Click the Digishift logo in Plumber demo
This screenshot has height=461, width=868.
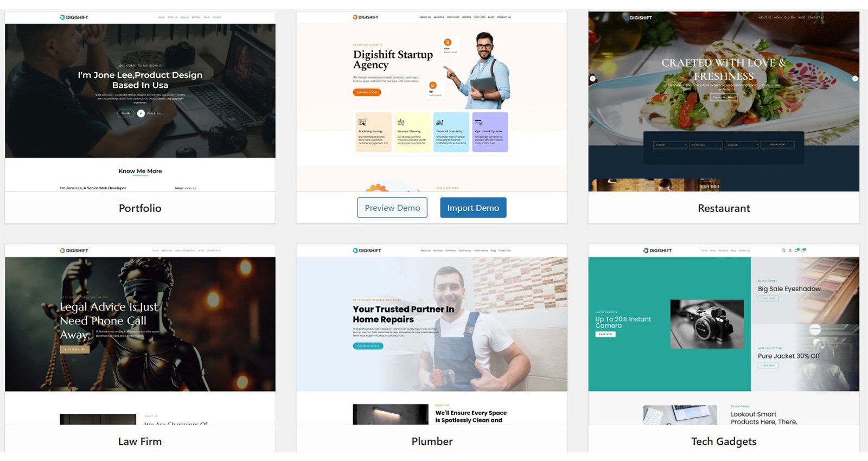pos(367,251)
